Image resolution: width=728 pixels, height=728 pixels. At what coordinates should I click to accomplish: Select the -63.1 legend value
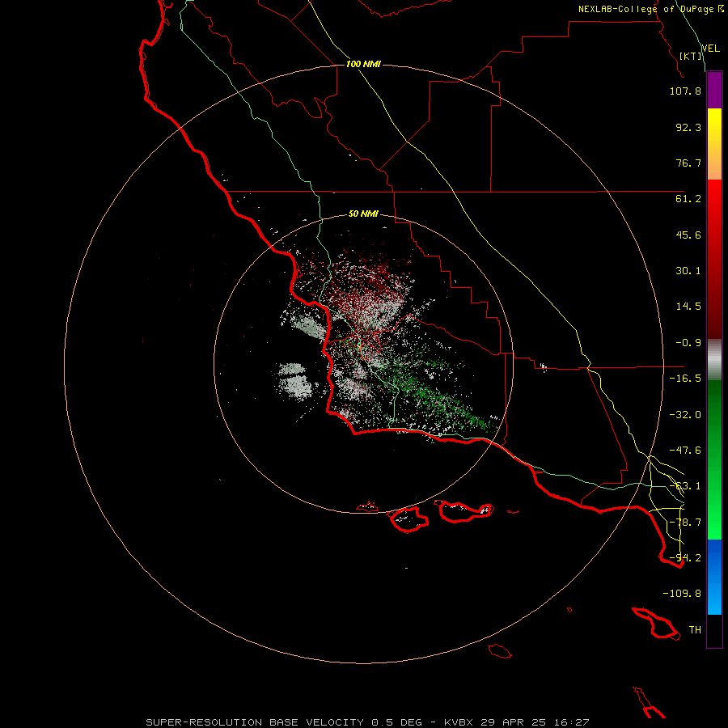[x=685, y=486]
